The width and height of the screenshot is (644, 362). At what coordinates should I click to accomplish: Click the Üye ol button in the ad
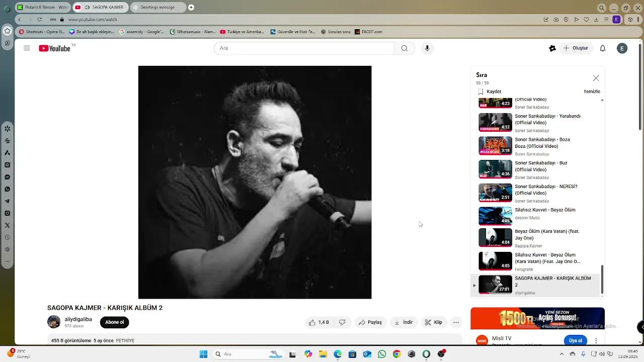[x=576, y=340]
